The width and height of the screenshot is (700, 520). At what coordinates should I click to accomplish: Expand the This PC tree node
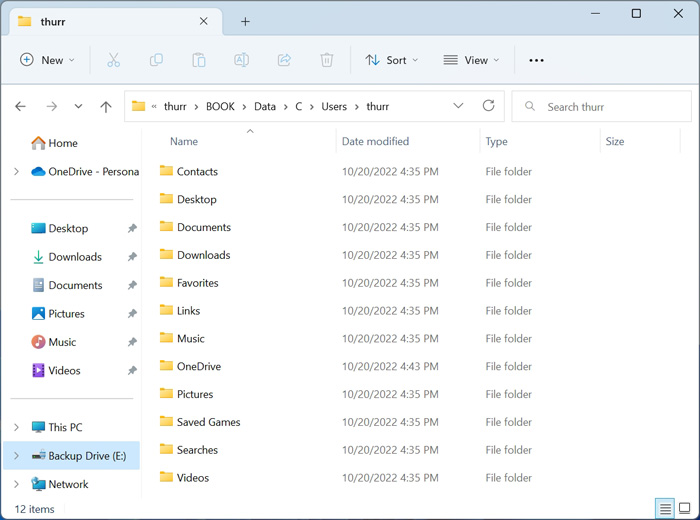[x=17, y=427]
